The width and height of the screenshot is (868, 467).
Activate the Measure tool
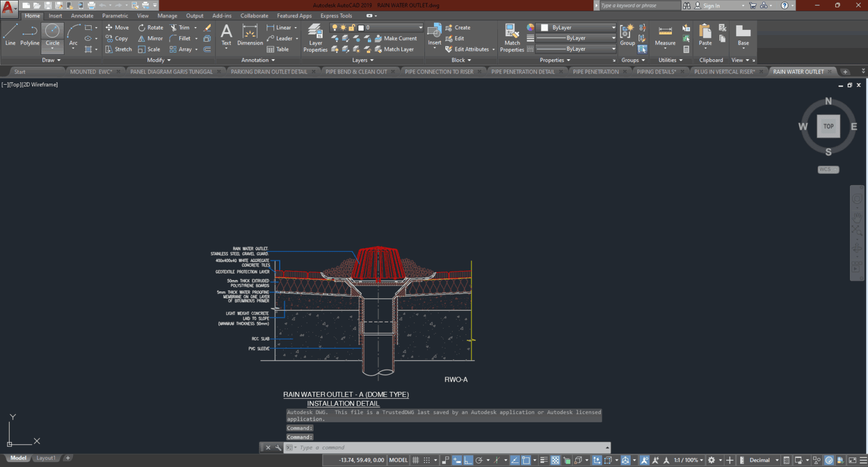coord(665,35)
